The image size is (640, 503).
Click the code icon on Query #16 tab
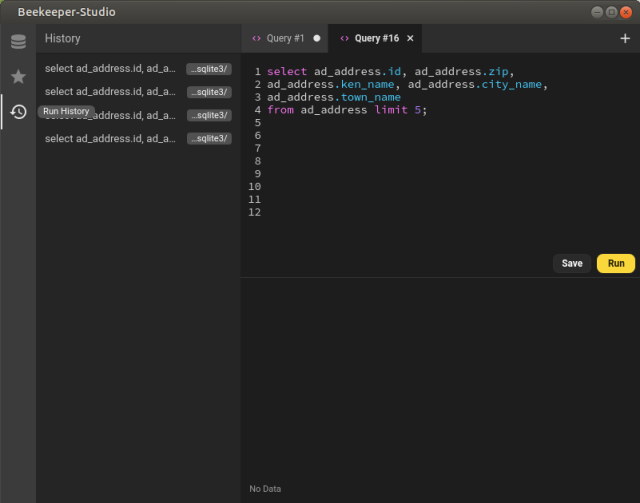coord(345,38)
